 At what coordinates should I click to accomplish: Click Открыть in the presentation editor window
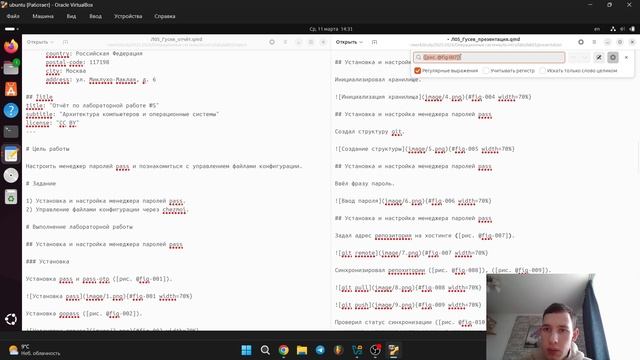coord(346,42)
